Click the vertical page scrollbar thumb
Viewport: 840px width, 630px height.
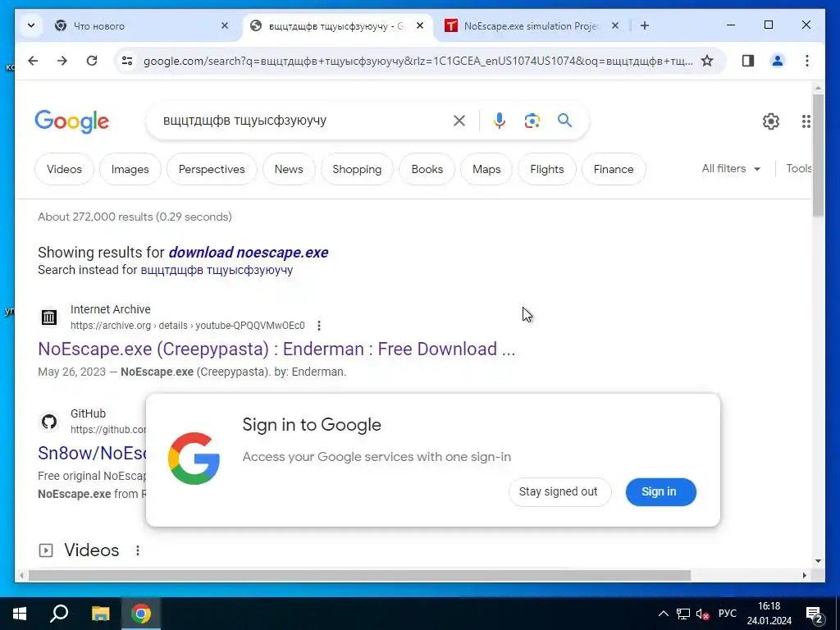pyautogui.click(x=818, y=155)
